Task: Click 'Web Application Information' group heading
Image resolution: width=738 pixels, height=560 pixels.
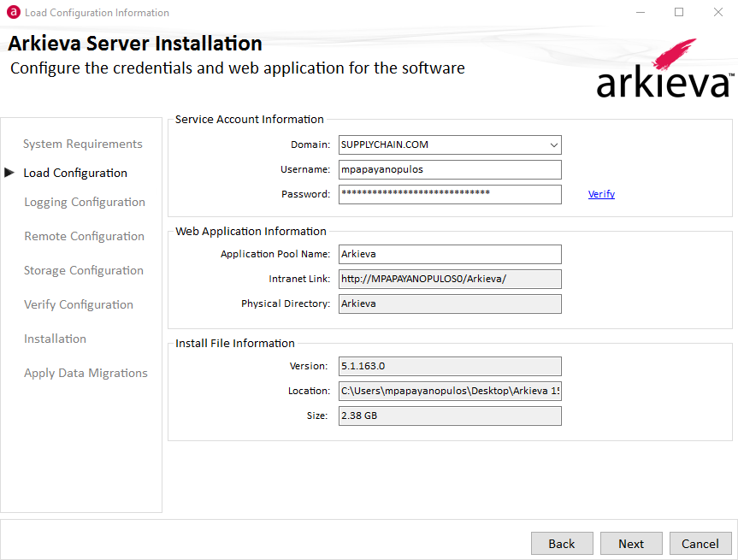Action: 251,232
